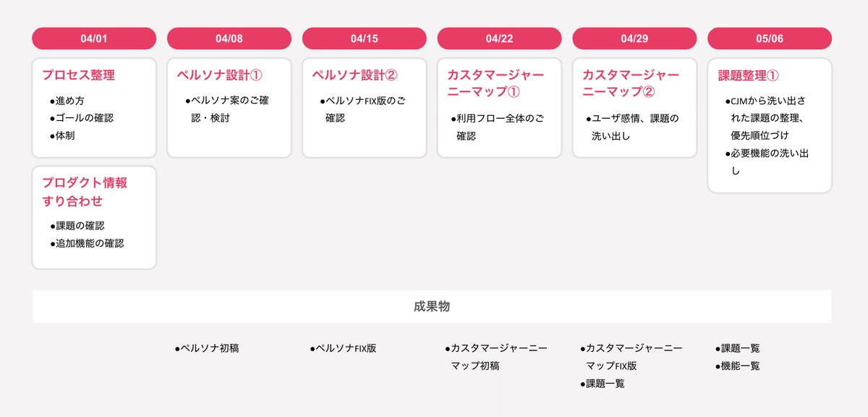The width and height of the screenshot is (868, 417).
Task: Select the ペルソナFIX版 deliverable item
Action: [x=343, y=348]
